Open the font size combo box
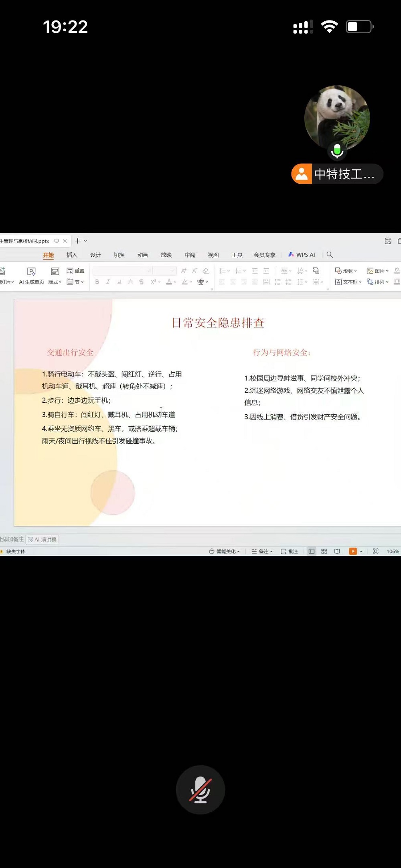 pyautogui.click(x=164, y=271)
